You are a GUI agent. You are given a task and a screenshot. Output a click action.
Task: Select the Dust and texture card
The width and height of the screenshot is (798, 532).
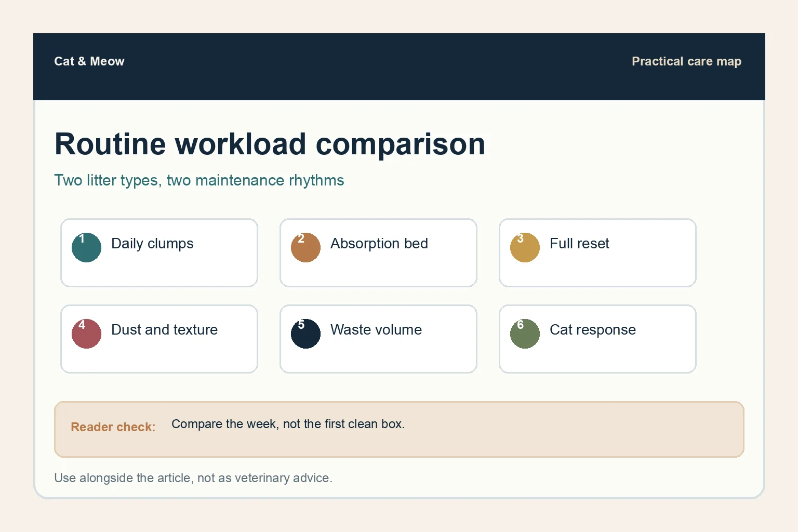[x=159, y=339]
